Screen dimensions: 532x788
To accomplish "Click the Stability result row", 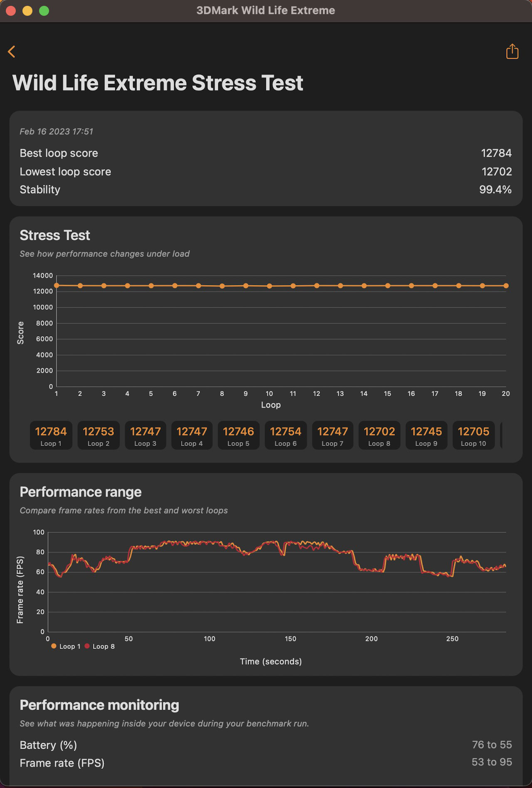I will tap(266, 190).
